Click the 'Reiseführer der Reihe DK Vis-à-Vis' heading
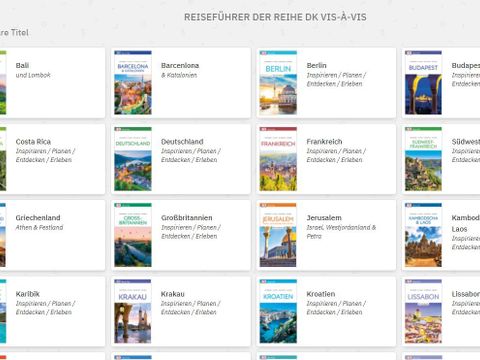480x360 pixels. 275,17
